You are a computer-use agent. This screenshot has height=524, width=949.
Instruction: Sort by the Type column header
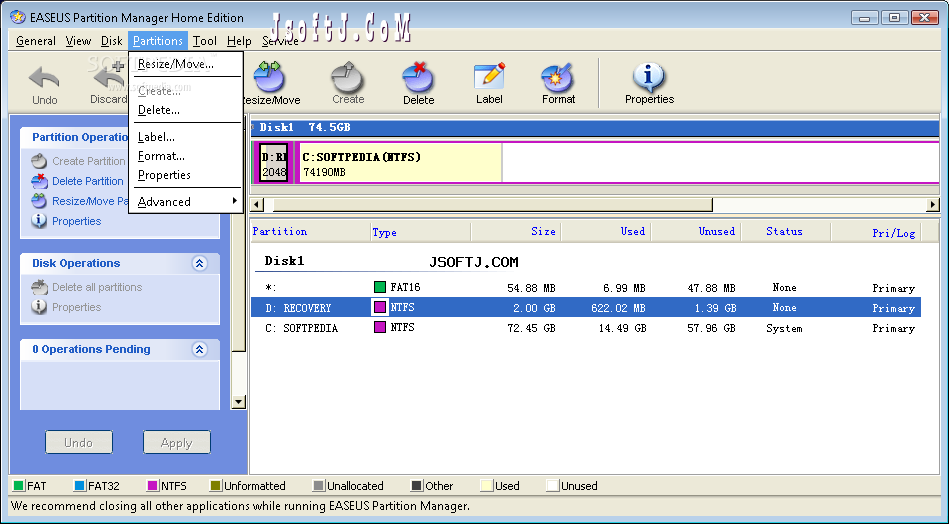pyautogui.click(x=420, y=231)
